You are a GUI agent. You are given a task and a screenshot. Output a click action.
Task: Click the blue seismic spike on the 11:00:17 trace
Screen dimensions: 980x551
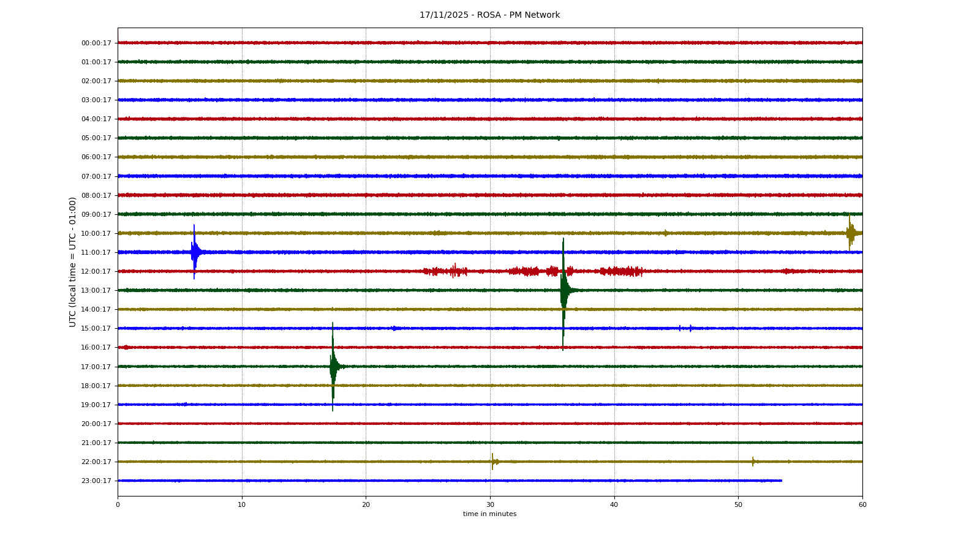(194, 252)
